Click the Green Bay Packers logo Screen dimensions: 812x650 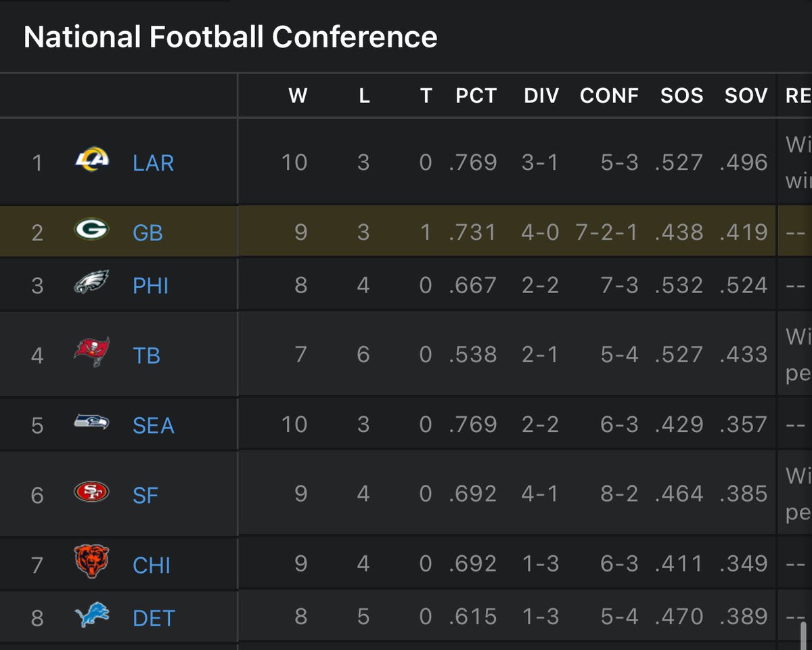pyautogui.click(x=91, y=230)
